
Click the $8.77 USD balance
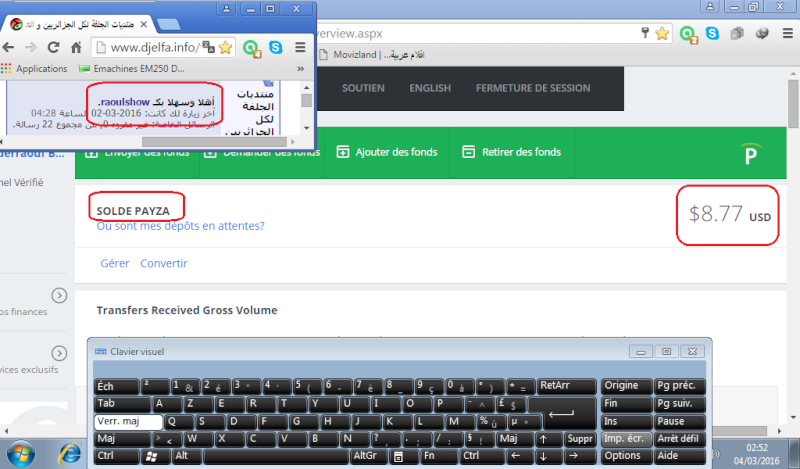pos(730,214)
